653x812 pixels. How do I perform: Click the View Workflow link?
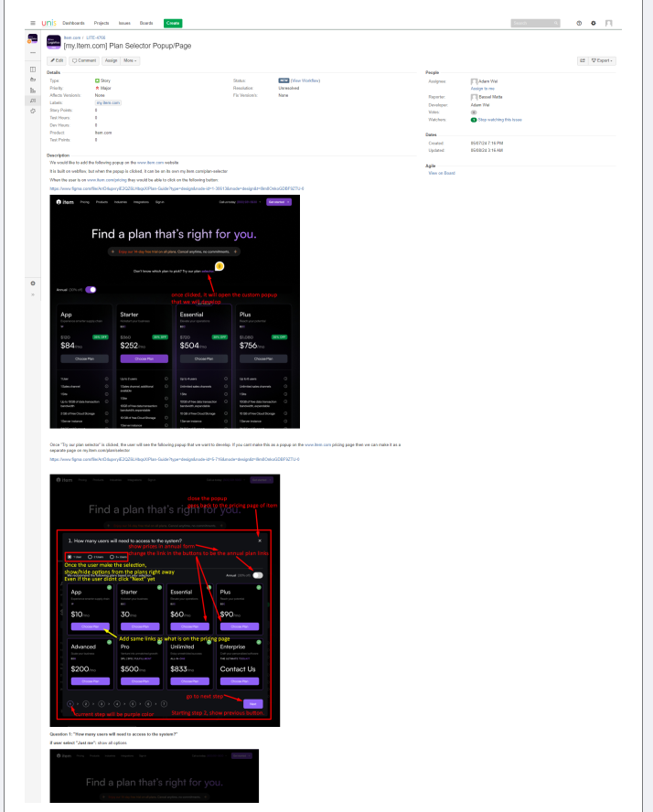[x=307, y=80]
